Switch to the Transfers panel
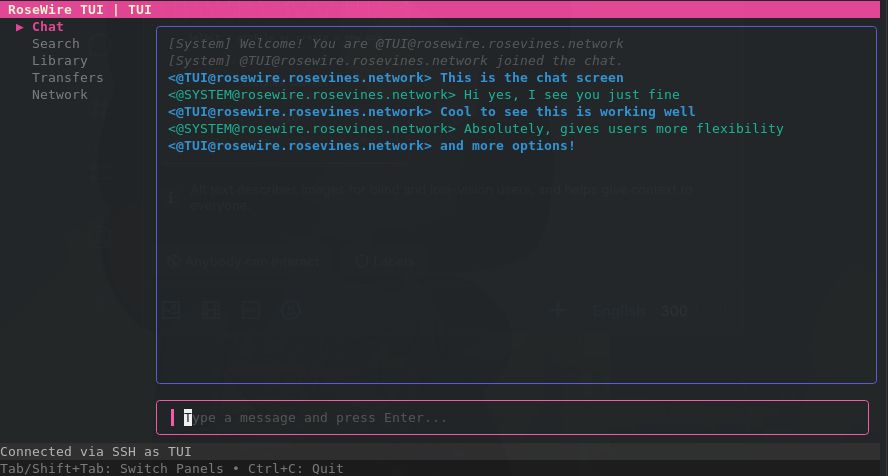Viewport: 888px width, 476px height. 67,78
